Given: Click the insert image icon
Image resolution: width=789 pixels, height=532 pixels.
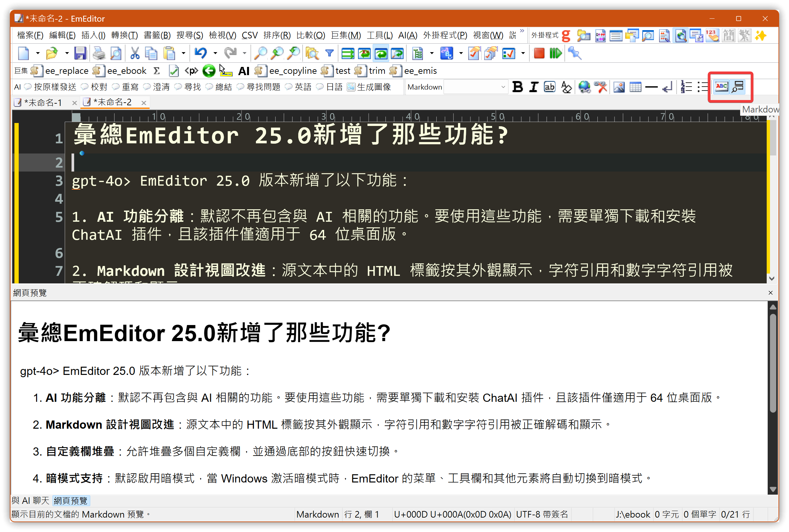Looking at the screenshot, I should click(x=619, y=87).
